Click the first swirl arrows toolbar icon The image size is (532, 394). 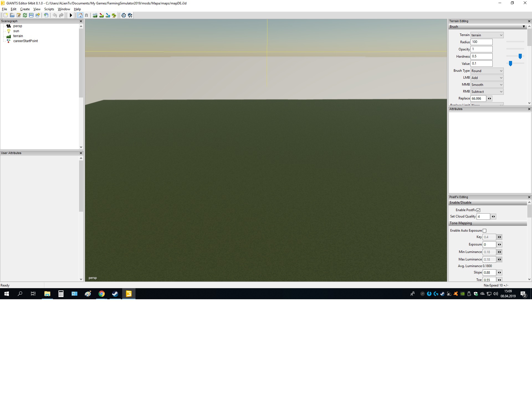[x=124, y=15]
